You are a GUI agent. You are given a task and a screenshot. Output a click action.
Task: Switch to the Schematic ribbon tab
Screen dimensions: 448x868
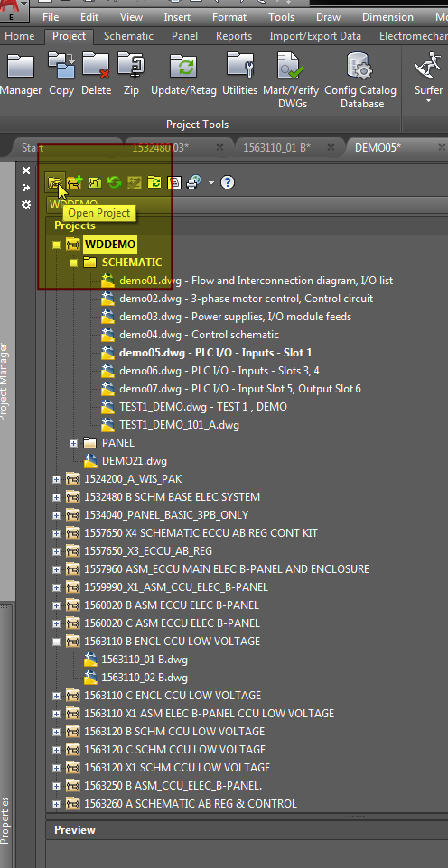[x=128, y=36]
